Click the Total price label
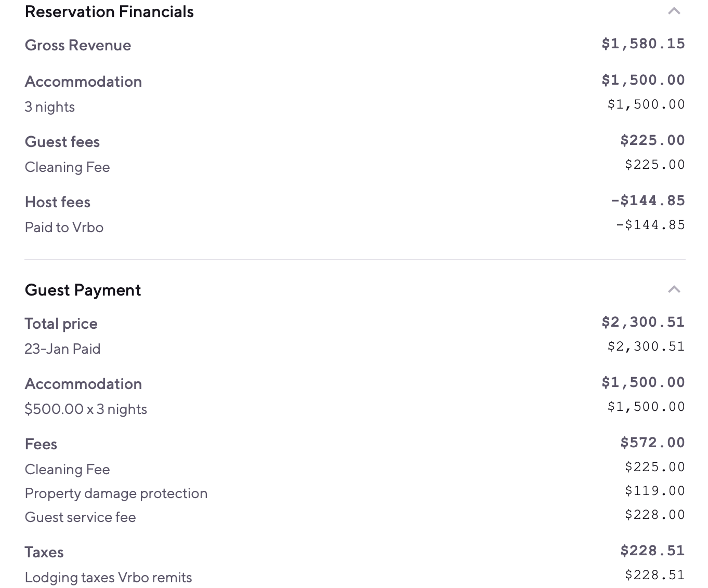The height and width of the screenshot is (588, 708). [61, 324]
